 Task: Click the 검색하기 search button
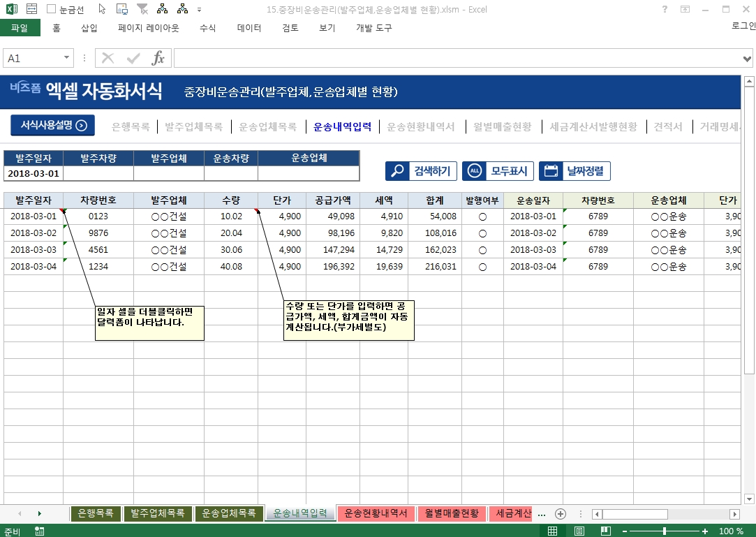point(422,171)
